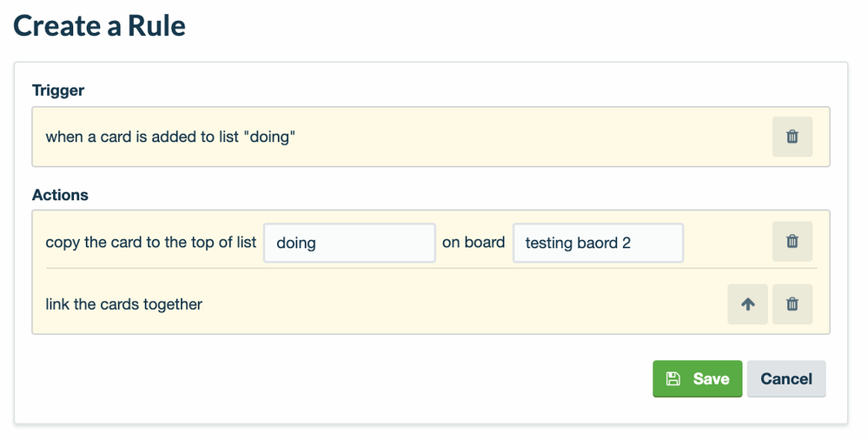
Task: Move link cards action up with arrow
Action: [x=747, y=304]
